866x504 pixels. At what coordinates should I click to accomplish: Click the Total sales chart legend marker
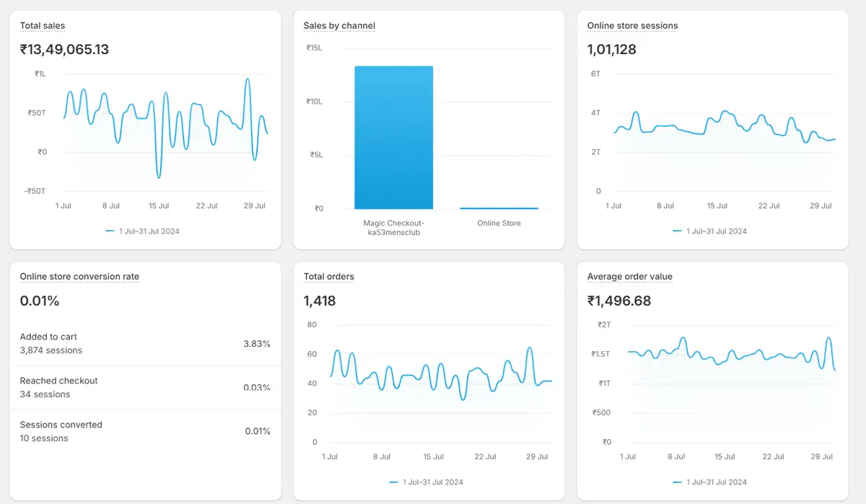pos(110,231)
